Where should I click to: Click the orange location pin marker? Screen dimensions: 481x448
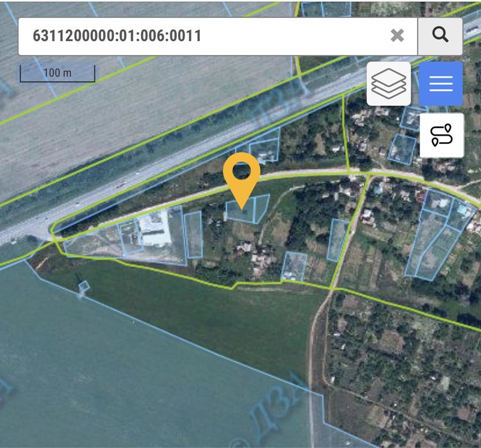(241, 180)
